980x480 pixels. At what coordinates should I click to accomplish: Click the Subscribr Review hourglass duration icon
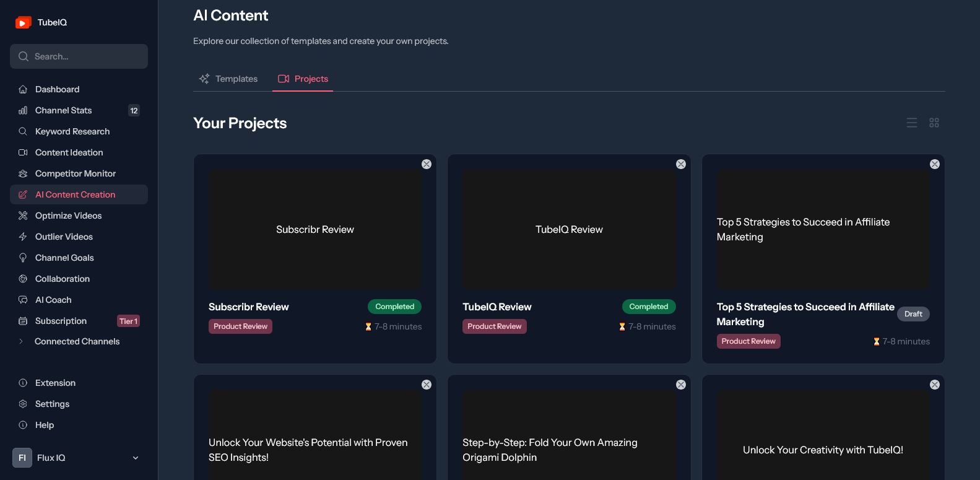point(368,326)
